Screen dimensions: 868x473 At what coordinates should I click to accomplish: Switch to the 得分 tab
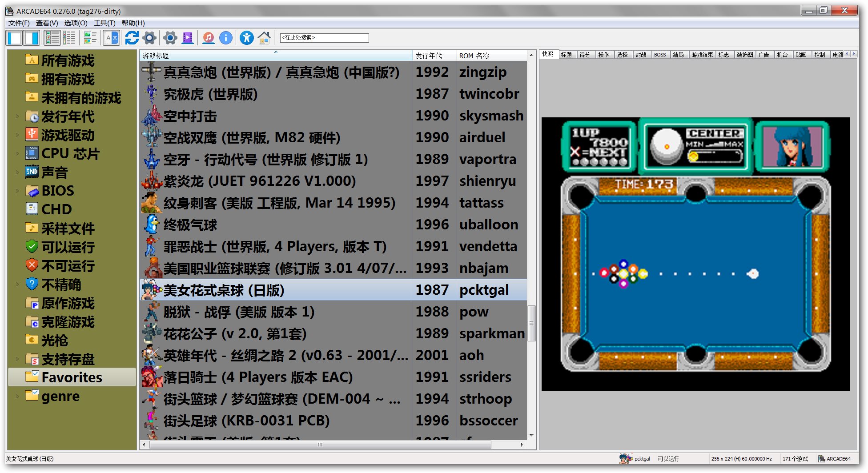click(585, 55)
